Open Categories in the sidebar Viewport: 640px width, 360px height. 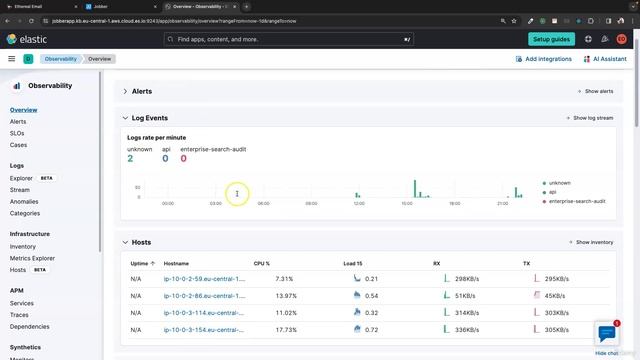point(25,213)
